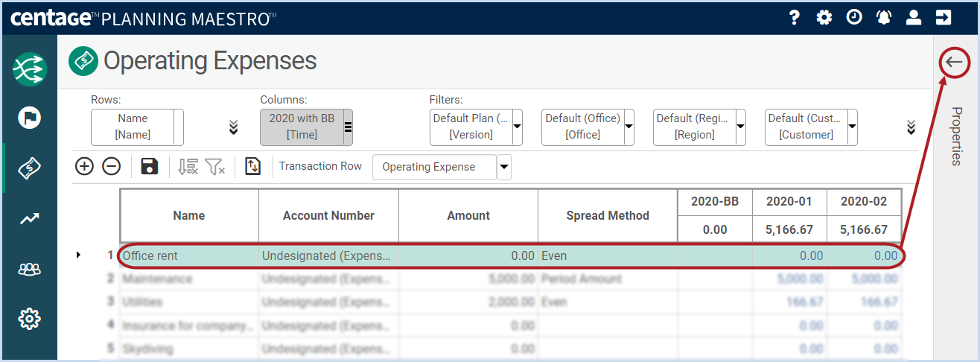Click the swap rows and columns icon
Image resolution: width=980 pixels, height=362 pixels.
(x=252, y=167)
